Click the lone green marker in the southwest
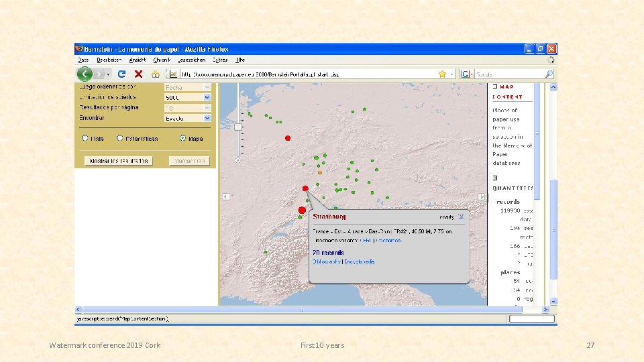This screenshot has height=362, width=644. (x=266, y=252)
